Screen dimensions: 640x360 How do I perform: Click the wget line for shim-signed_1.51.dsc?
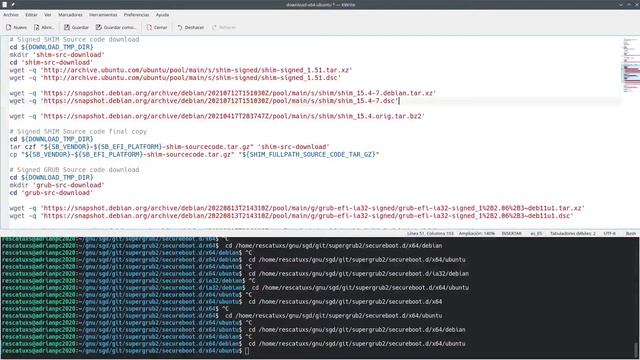click(175, 78)
